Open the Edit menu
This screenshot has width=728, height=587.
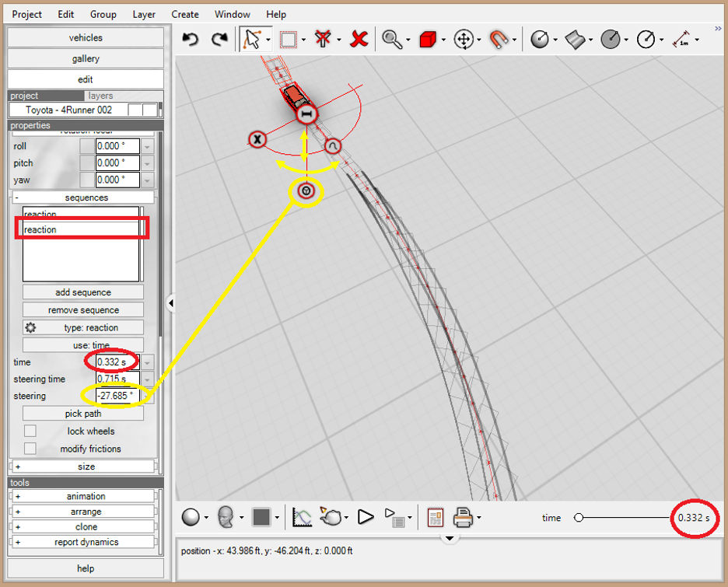coord(66,15)
